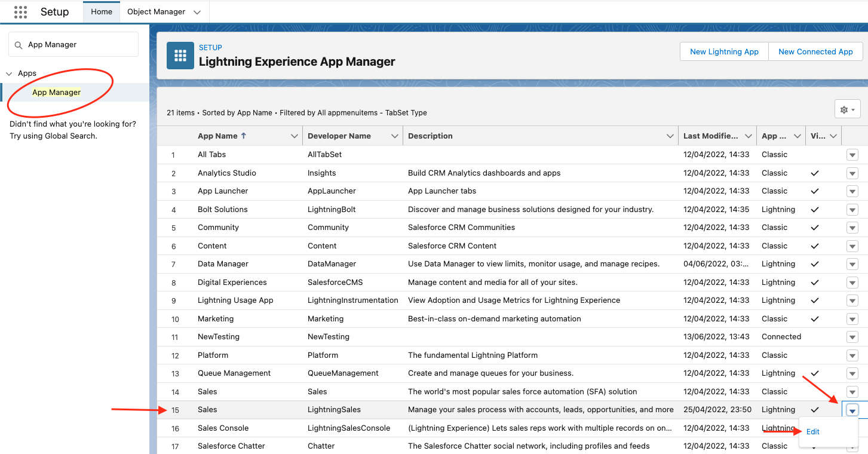This screenshot has width=868, height=454.
Task: Open the App Launcher dots icon
Action: click(x=20, y=12)
